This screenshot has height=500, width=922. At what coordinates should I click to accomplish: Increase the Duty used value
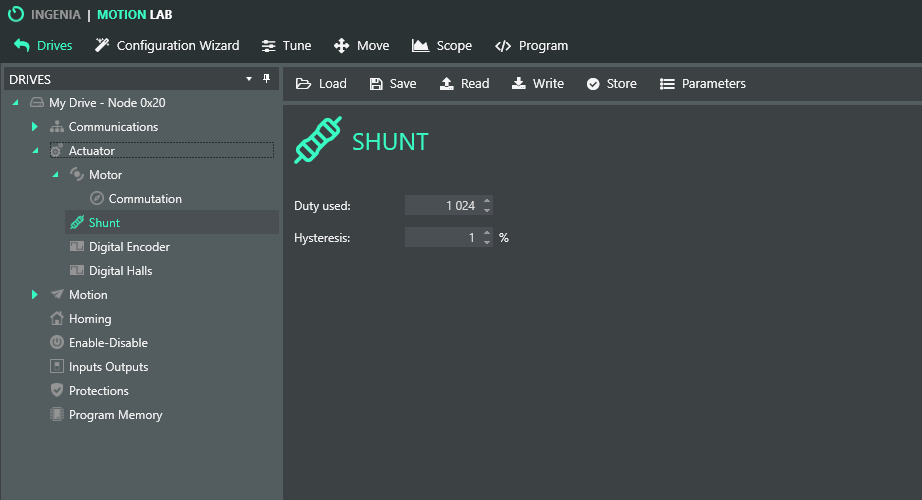click(x=487, y=201)
